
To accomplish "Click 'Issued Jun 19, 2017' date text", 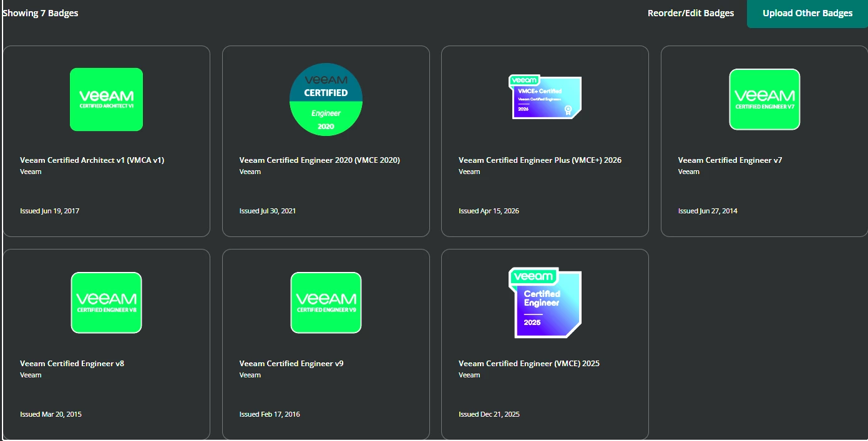I will coord(49,211).
